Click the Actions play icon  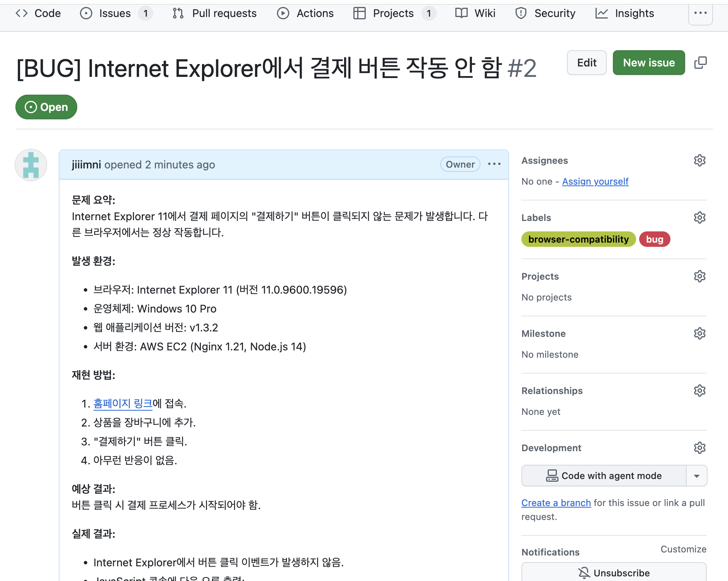(x=283, y=14)
